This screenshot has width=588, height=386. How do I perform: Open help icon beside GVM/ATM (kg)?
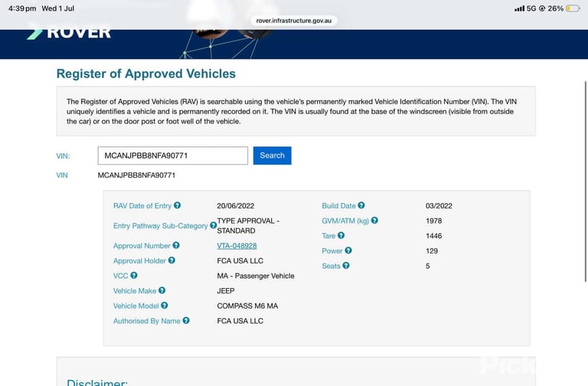click(374, 221)
